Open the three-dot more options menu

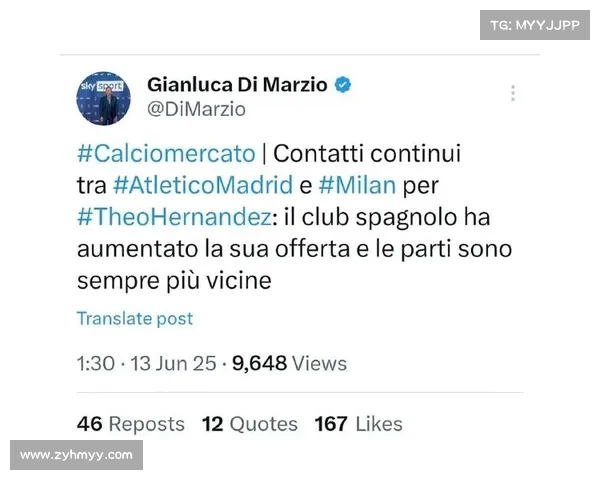pos(513,93)
